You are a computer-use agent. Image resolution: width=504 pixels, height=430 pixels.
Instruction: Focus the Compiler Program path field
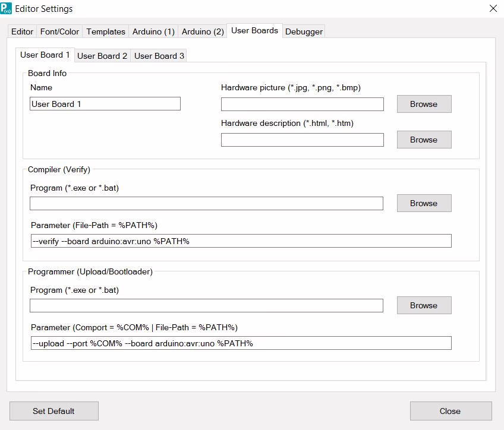(206, 204)
